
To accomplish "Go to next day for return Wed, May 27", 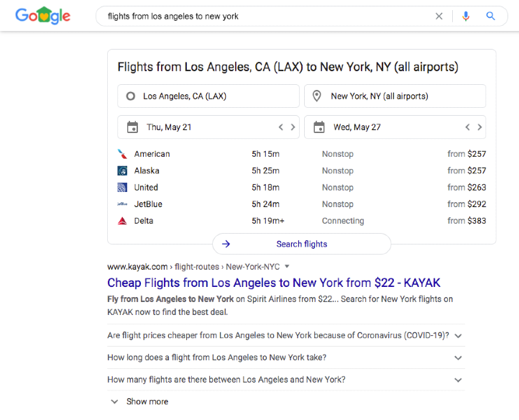I will tap(479, 127).
